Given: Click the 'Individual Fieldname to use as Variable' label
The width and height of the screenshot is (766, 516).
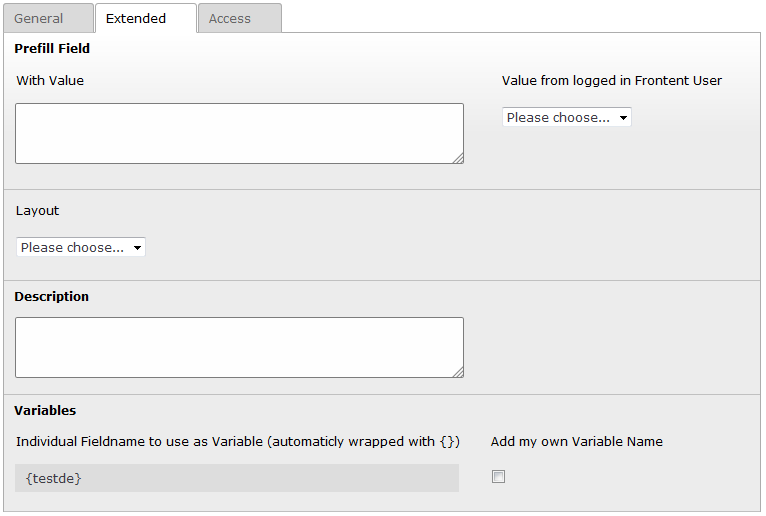Looking at the screenshot, I should [x=238, y=441].
